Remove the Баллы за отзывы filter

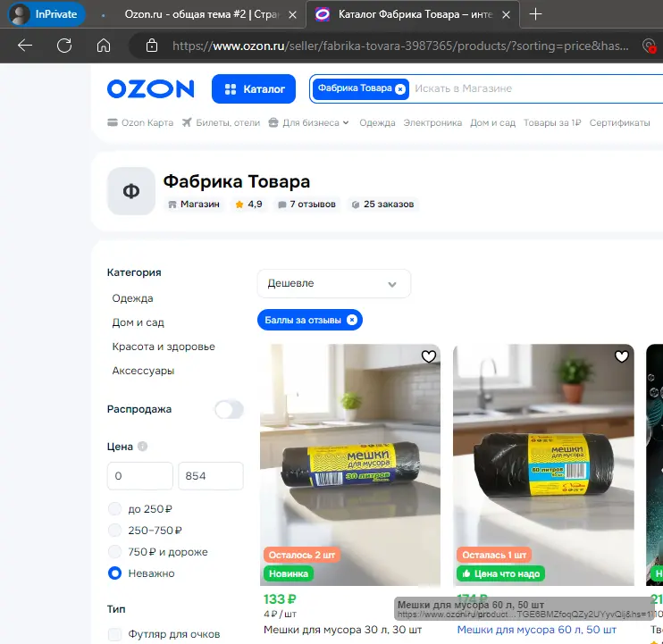352,320
